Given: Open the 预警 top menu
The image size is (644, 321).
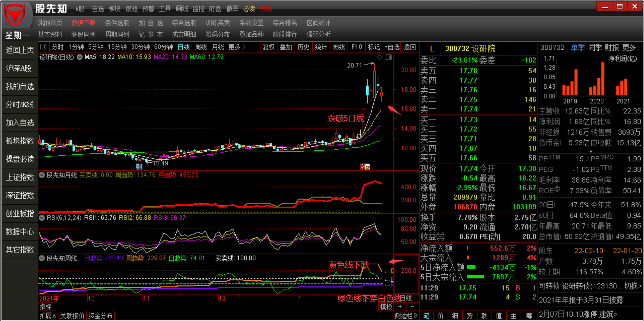Looking at the screenshot, I should [x=148, y=9].
